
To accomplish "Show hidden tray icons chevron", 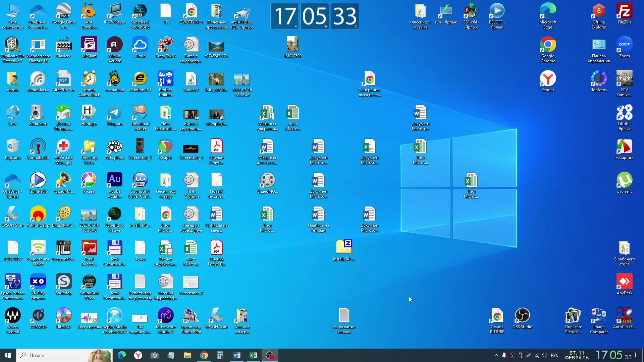I will [x=496, y=355].
